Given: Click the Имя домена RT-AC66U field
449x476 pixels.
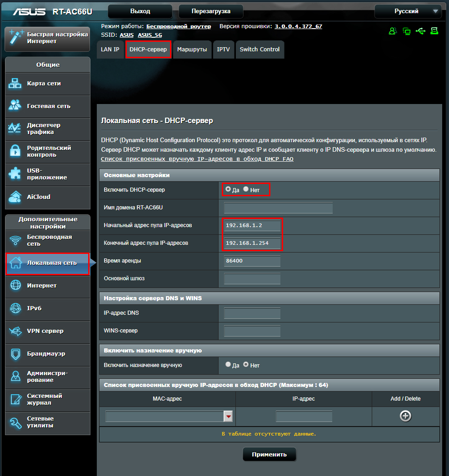Looking at the screenshot, I should tap(278, 208).
